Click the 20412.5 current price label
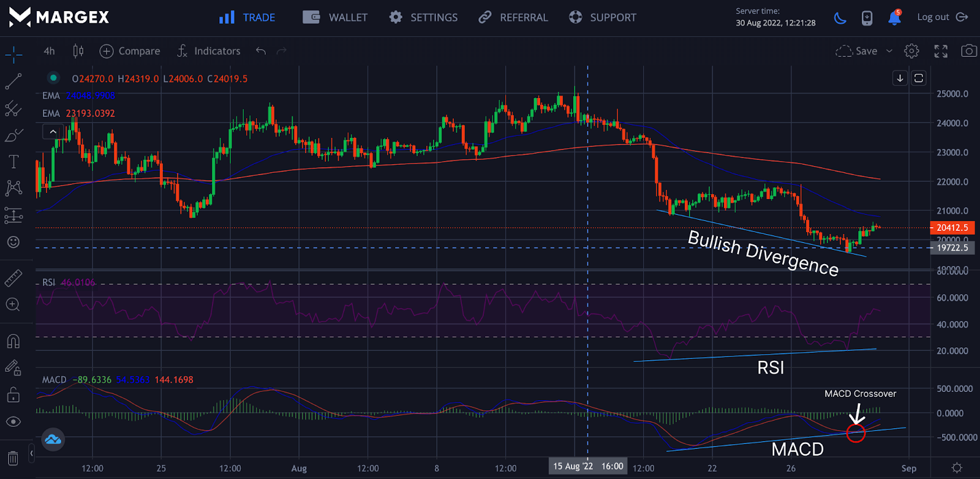This screenshot has width=980, height=479. pos(952,228)
